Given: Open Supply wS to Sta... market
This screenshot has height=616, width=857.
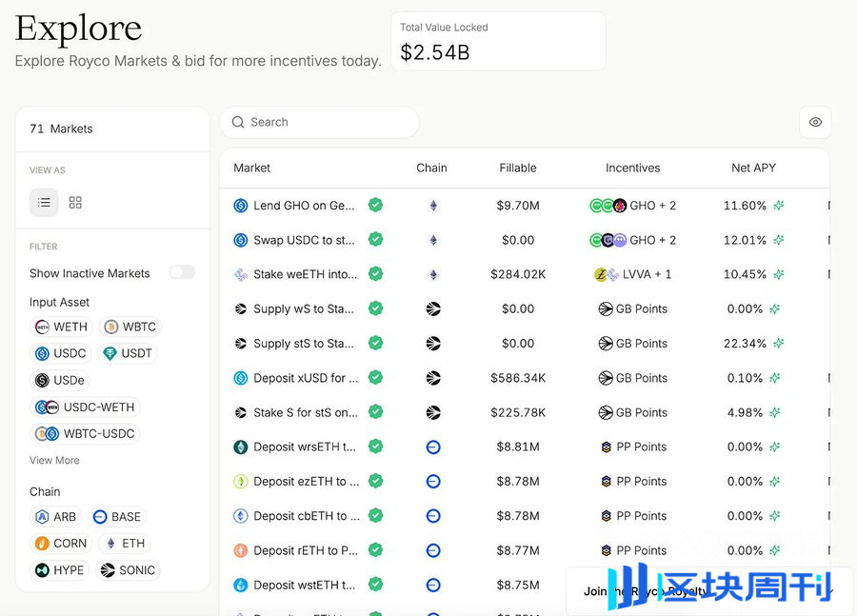Looking at the screenshot, I should (304, 308).
